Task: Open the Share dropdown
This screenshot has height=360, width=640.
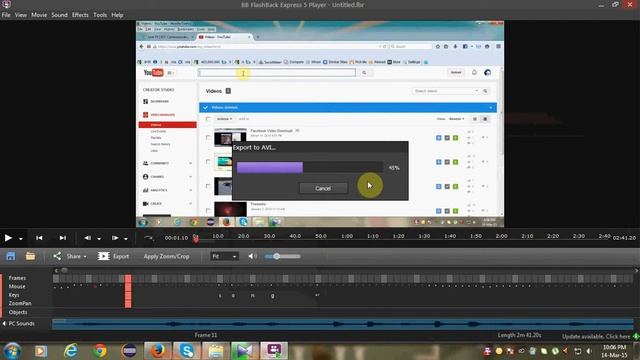Action: pos(70,256)
